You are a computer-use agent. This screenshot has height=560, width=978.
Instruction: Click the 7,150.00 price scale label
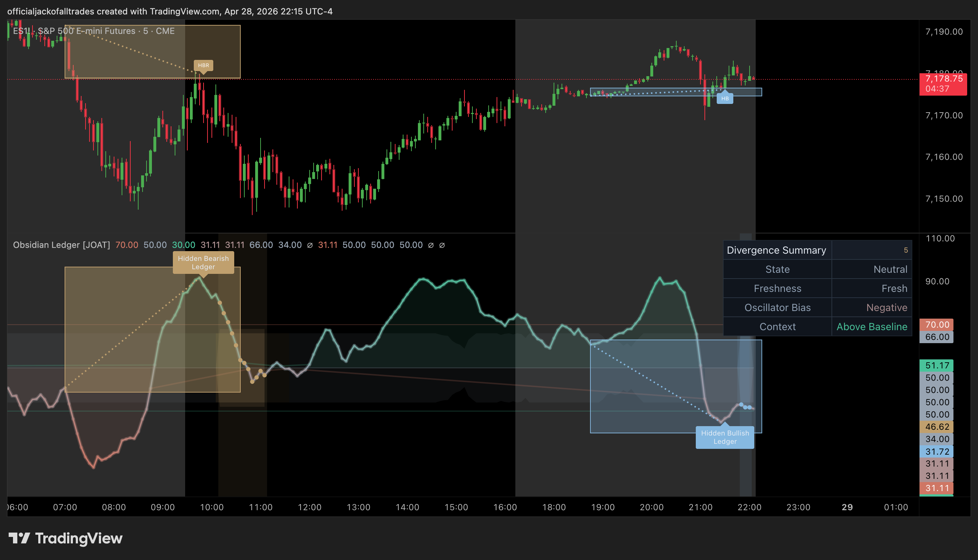[x=944, y=199]
